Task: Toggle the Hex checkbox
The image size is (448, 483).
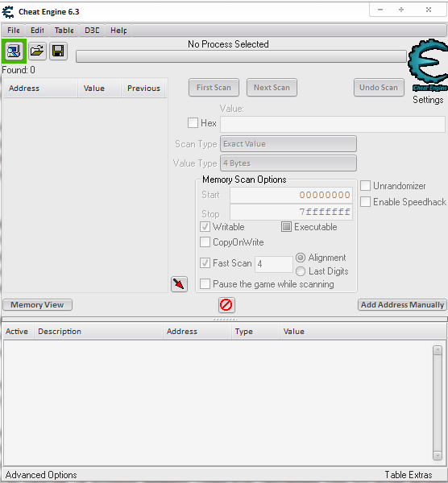Action: click(x=193, y=123)
